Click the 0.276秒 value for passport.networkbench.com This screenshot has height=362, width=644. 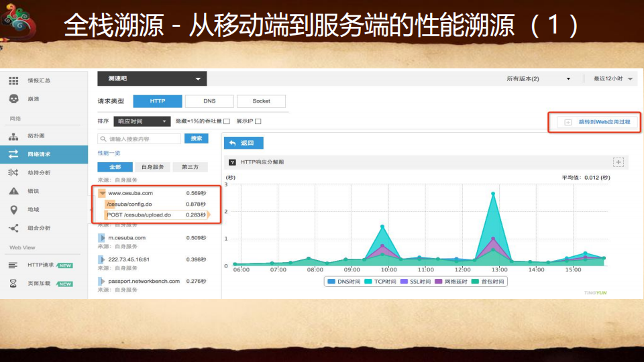click(196, 281)
